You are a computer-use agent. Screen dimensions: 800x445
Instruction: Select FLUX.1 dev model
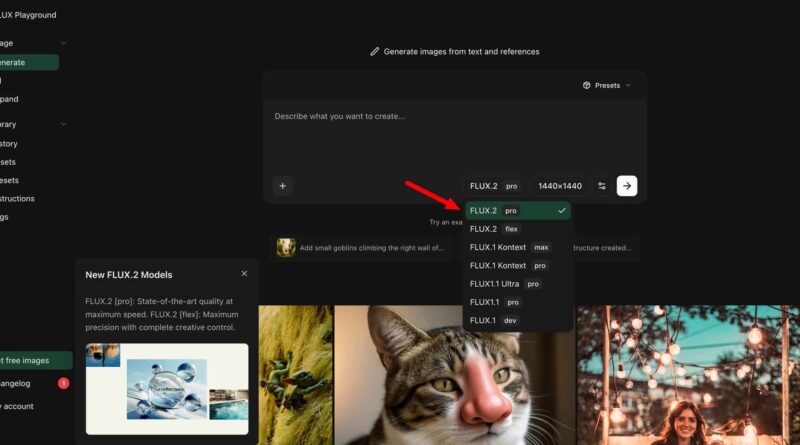click(x=517, y=320)
